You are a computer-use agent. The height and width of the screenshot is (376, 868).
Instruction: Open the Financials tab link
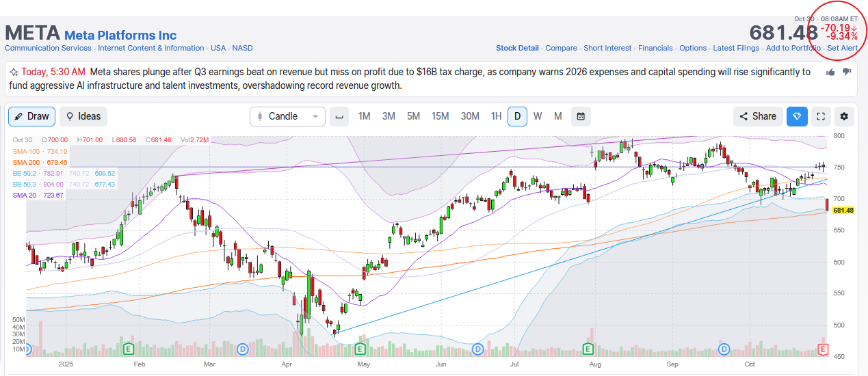click(655, 48)
